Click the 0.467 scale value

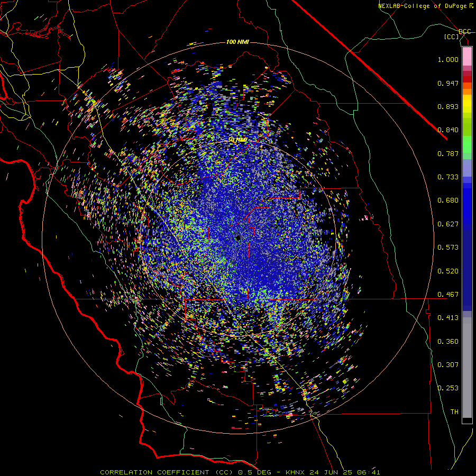point(448,295)
